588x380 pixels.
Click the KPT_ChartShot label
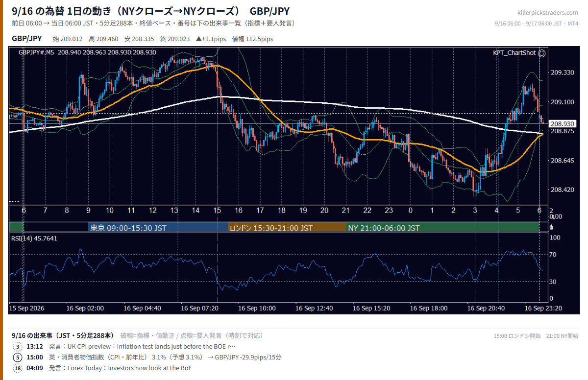[x=514, y=52]
